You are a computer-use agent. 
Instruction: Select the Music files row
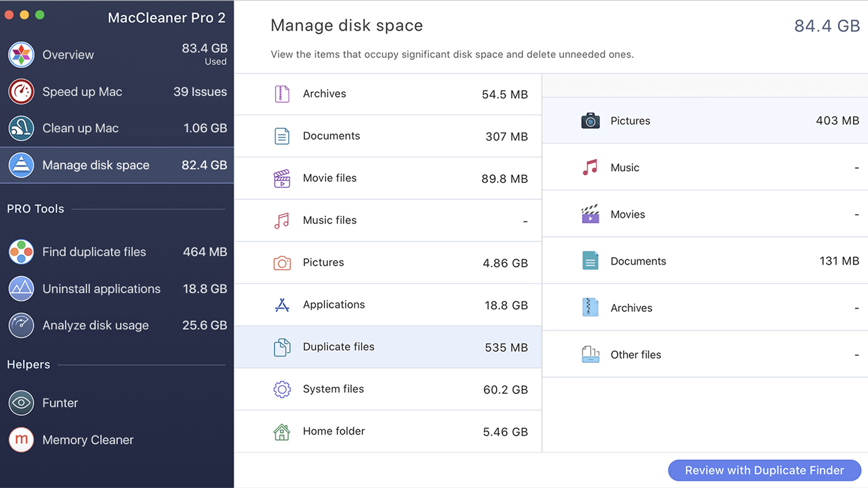point(388,221)
